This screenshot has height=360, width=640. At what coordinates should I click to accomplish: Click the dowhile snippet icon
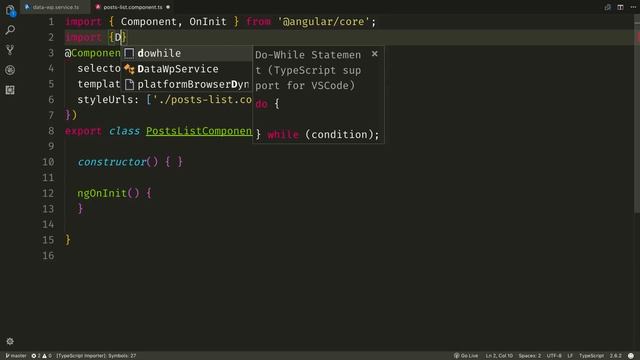[x=129, y=53]
